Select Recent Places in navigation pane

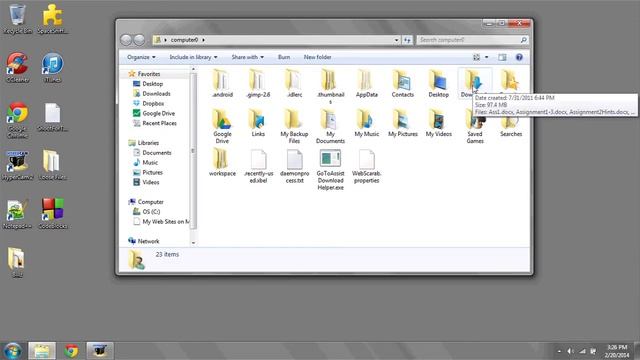point(159,123)
